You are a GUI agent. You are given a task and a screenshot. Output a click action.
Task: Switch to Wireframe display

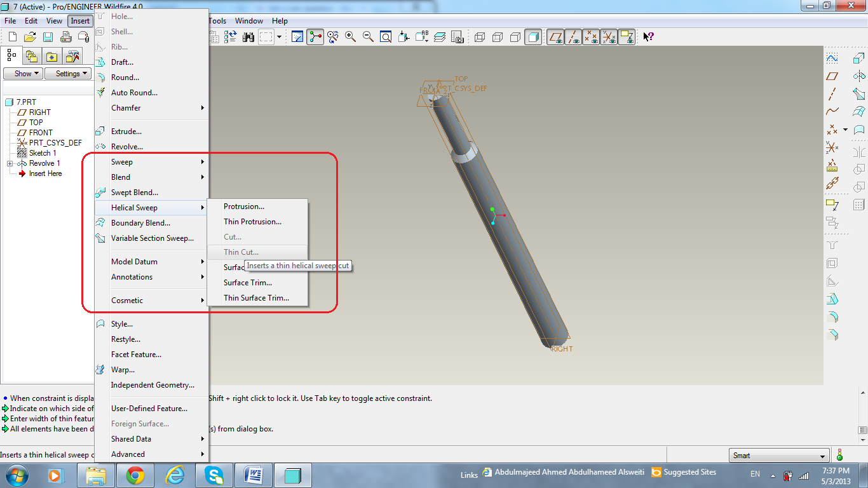(480, 37)
